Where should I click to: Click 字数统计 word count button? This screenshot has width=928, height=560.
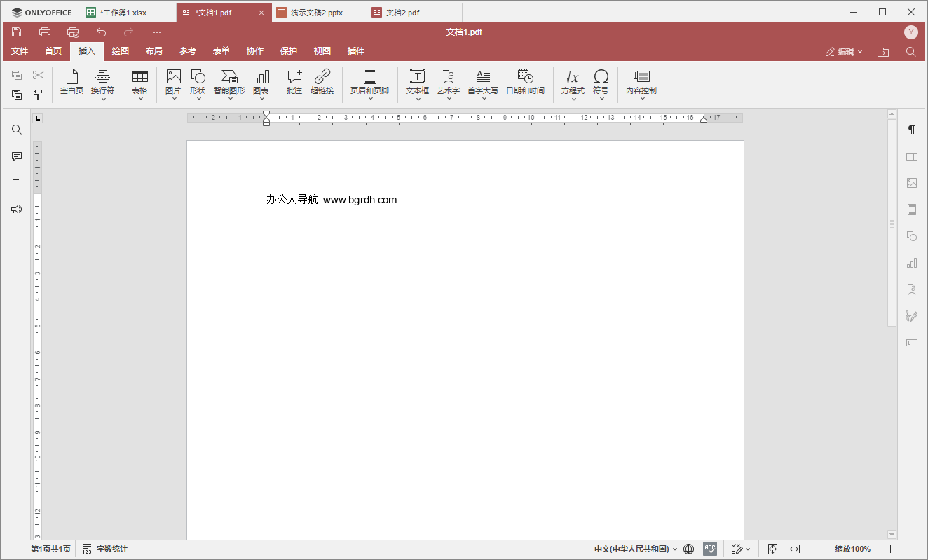pyautogui.click(x=105, y=549)
